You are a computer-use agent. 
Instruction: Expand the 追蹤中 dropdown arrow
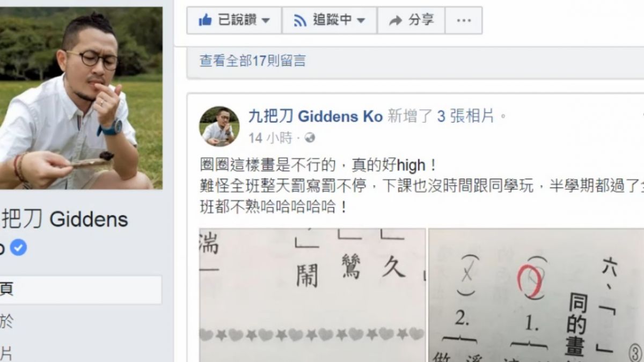pos(361,21)
